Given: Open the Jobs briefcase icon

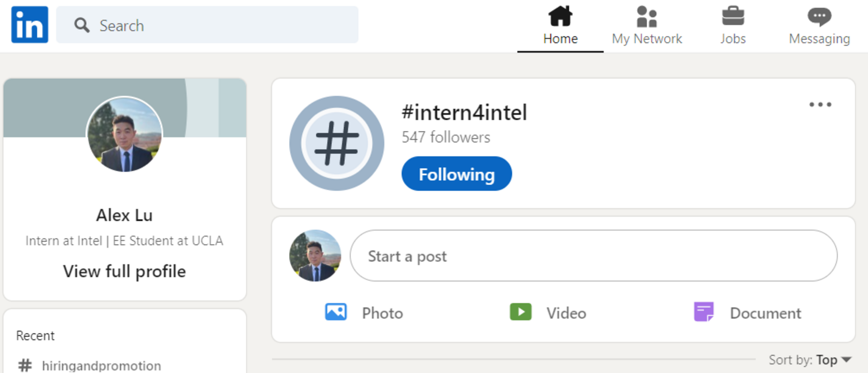Looking at the screenshot, I should [x=733, y=17].
